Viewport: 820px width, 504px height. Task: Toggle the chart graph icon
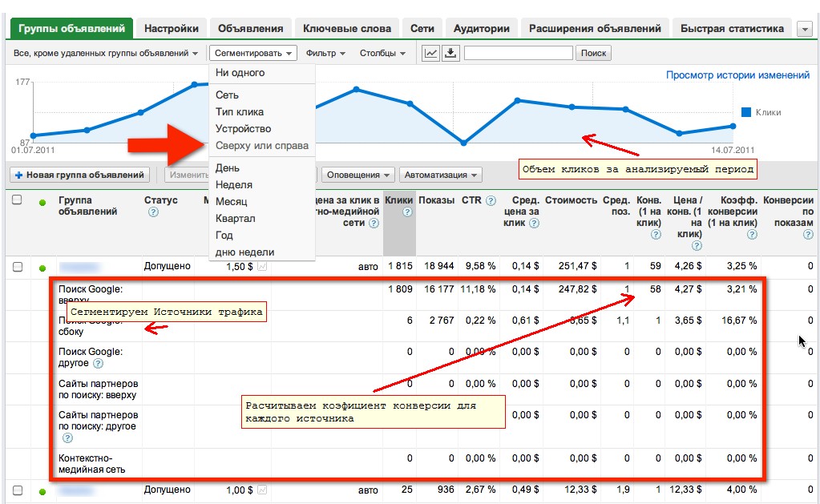click(431, 53)
